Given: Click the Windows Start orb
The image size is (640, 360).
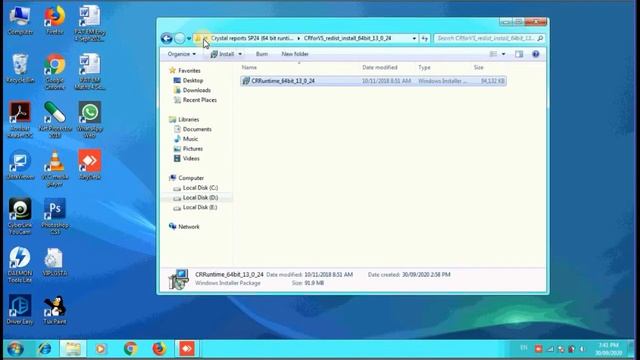Looking at the screenshot, I should (x=15, y=349).
